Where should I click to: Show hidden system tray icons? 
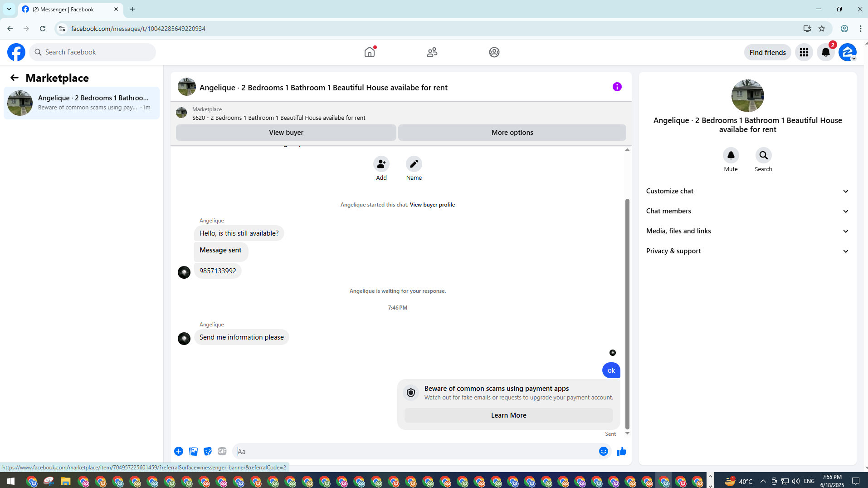763,481
